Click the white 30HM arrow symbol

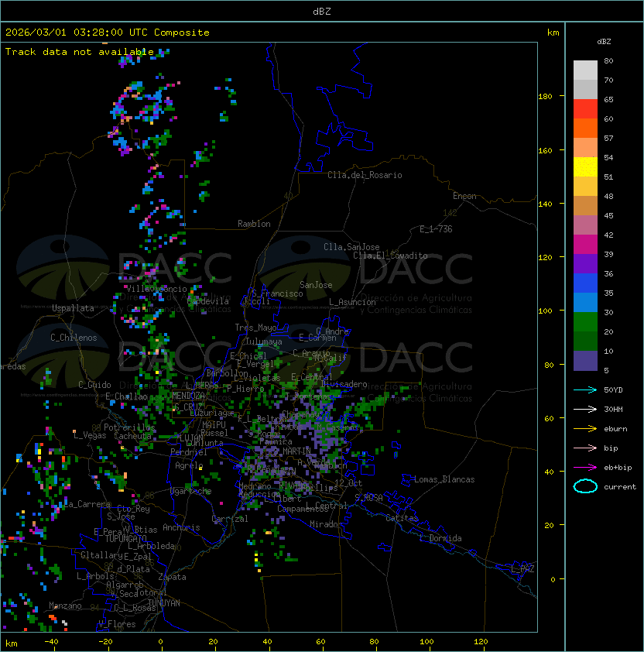(x=585, y=409)
